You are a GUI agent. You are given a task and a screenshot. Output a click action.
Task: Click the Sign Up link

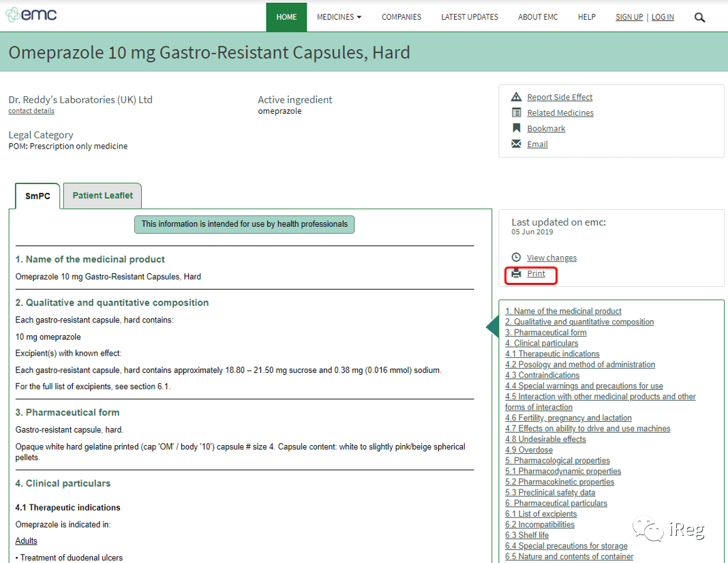629,17
